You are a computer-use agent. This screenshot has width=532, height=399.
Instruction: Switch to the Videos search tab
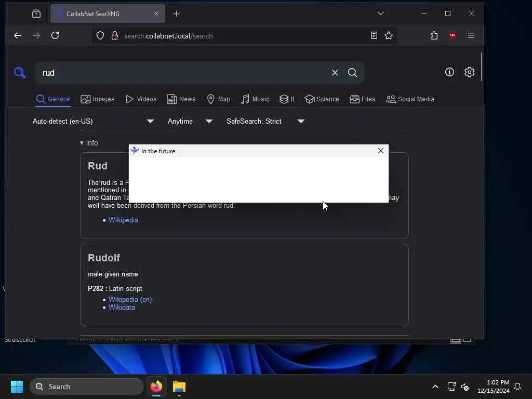pyautogui.click(x=141, y=99)
